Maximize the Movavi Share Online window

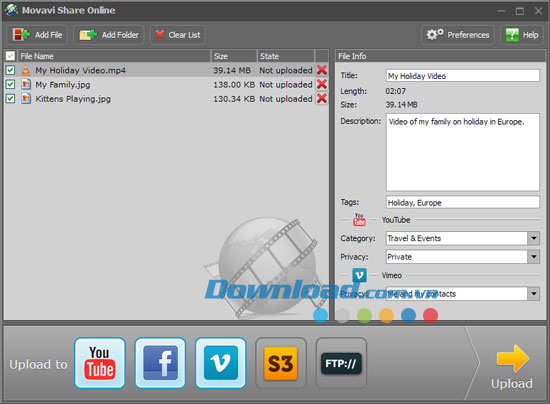(520, 11)
